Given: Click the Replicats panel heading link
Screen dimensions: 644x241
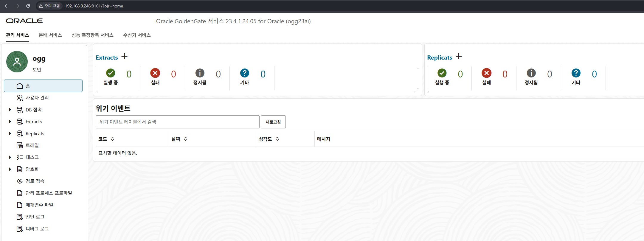Looking at the screenshot, I should [x=440, y=57].
